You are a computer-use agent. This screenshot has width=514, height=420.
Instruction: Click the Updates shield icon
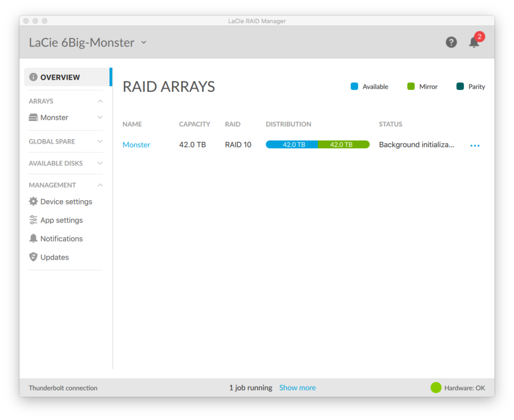click(x=34, y=257)
